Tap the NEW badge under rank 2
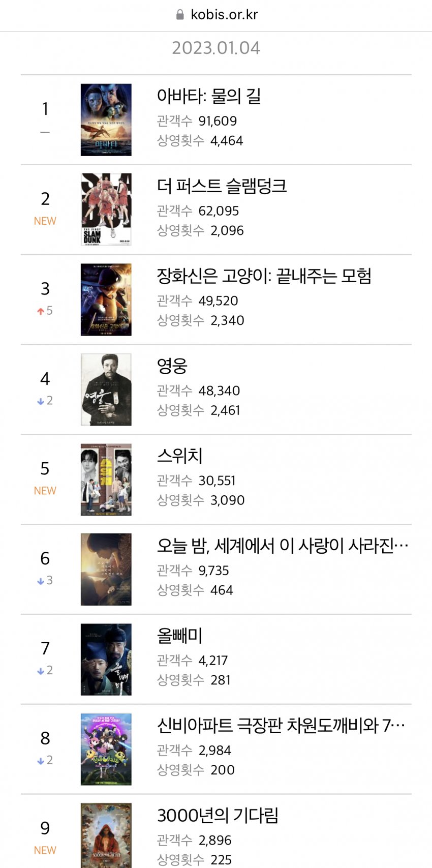The height and width of the screenshot is (868, 432). 45,221
